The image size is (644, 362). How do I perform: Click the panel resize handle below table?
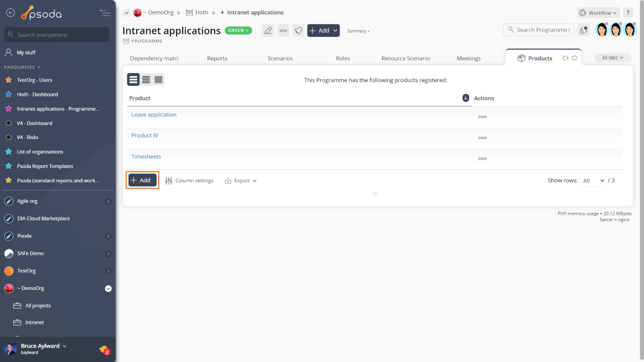(x=375, y=194)
